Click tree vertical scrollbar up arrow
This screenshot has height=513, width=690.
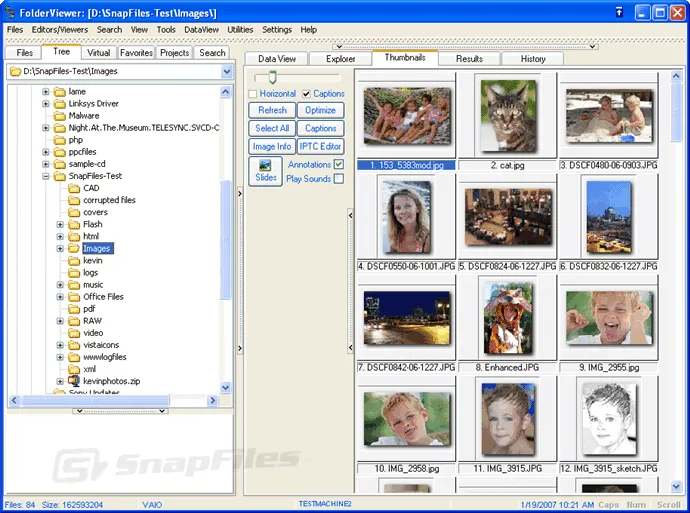pos(226,92)
